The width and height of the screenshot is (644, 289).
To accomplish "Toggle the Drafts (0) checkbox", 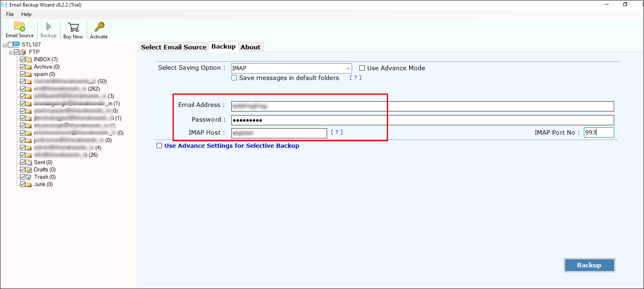I will 22,170.
